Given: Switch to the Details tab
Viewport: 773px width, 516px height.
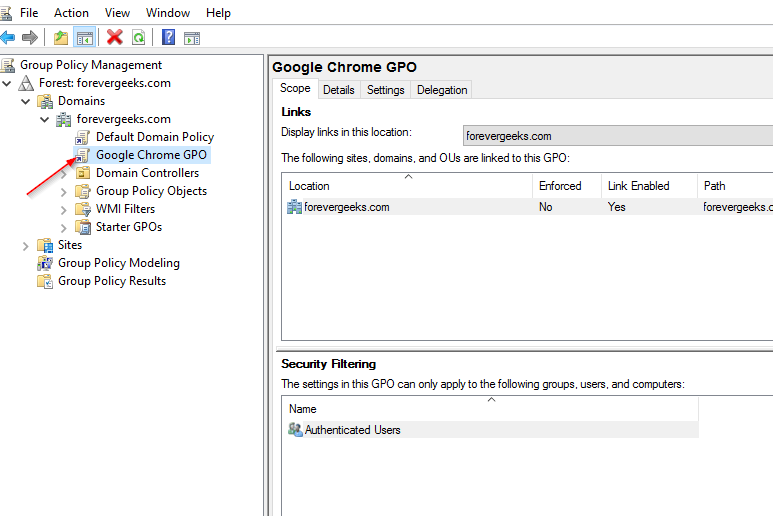Looking at the screenshot, I should (x=339, y=90).
